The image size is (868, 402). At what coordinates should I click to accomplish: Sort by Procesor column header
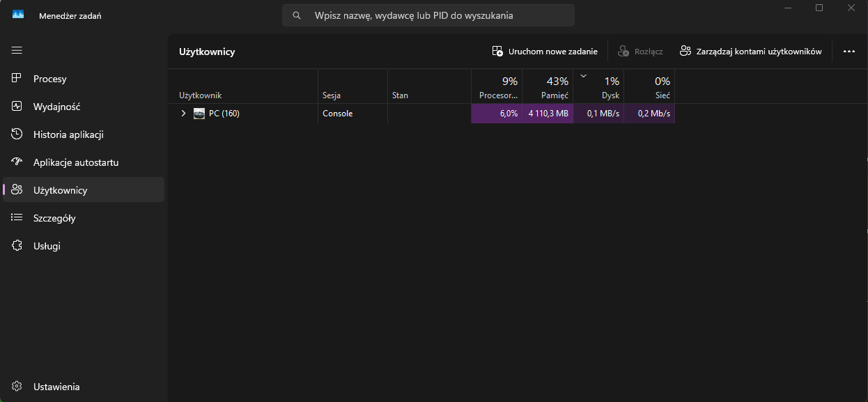497,87
